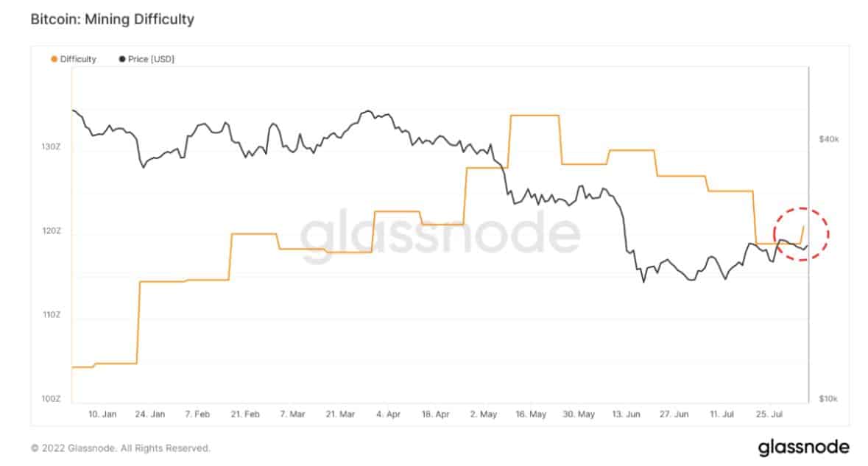
Task: Click the 4. Apr x-axis label
Action: pos(388,414)
